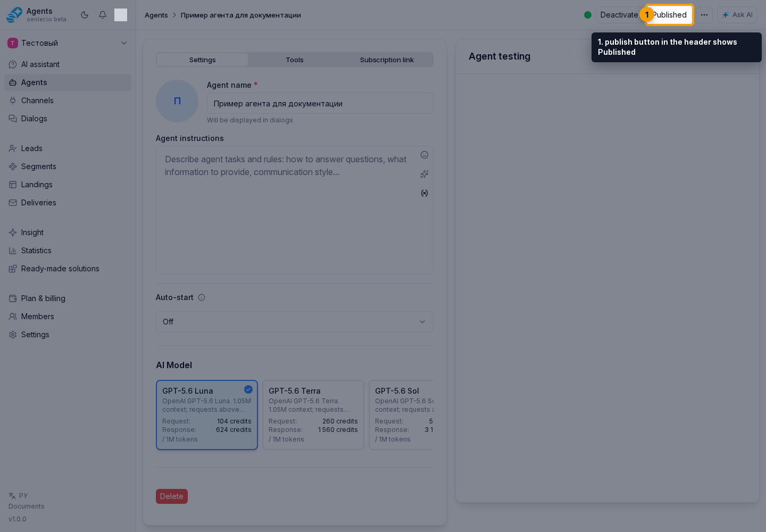Image resolution: width=766 pixels, height=532 pixels.
Task: Open the Auto-start dropdown
Action: [x=295, y=322]
